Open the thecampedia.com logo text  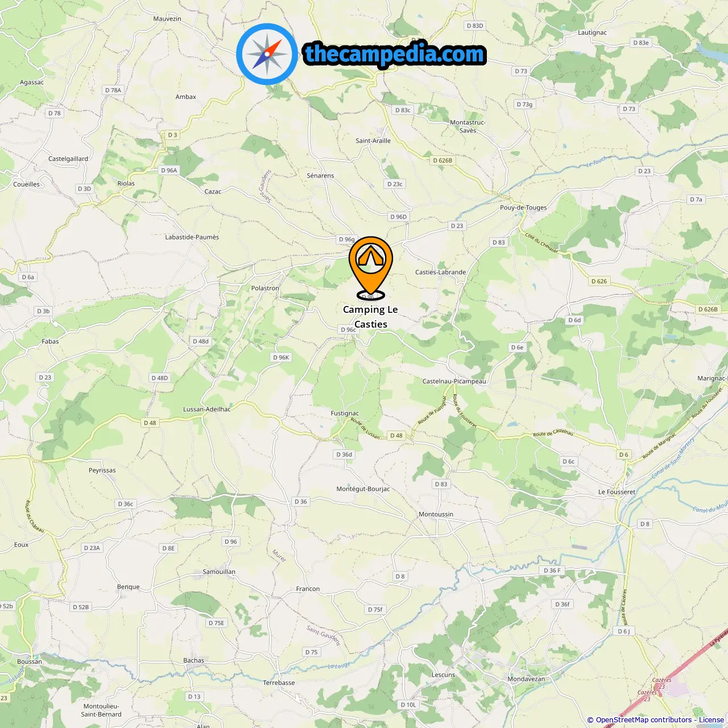[395, 55]
